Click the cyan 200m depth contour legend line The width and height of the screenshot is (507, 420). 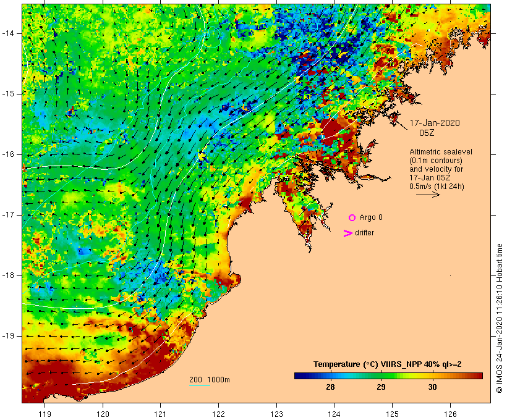(200, 385)
